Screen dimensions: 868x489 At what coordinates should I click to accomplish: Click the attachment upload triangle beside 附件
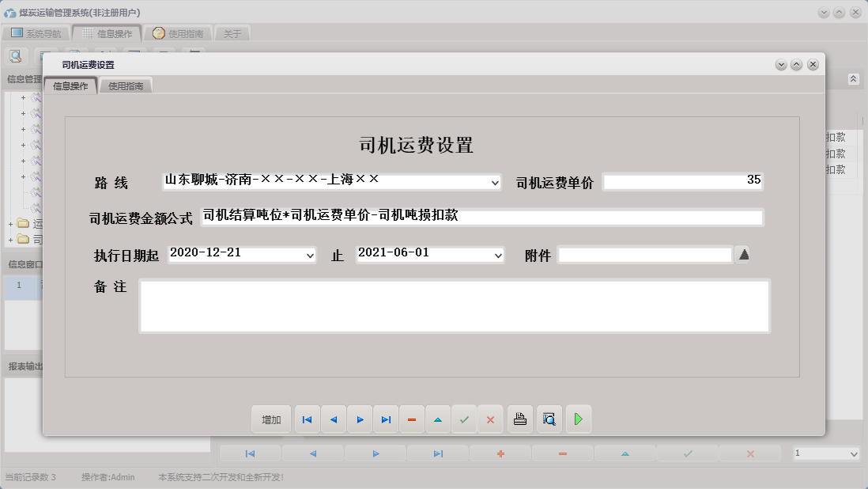(x=743, y=255)
